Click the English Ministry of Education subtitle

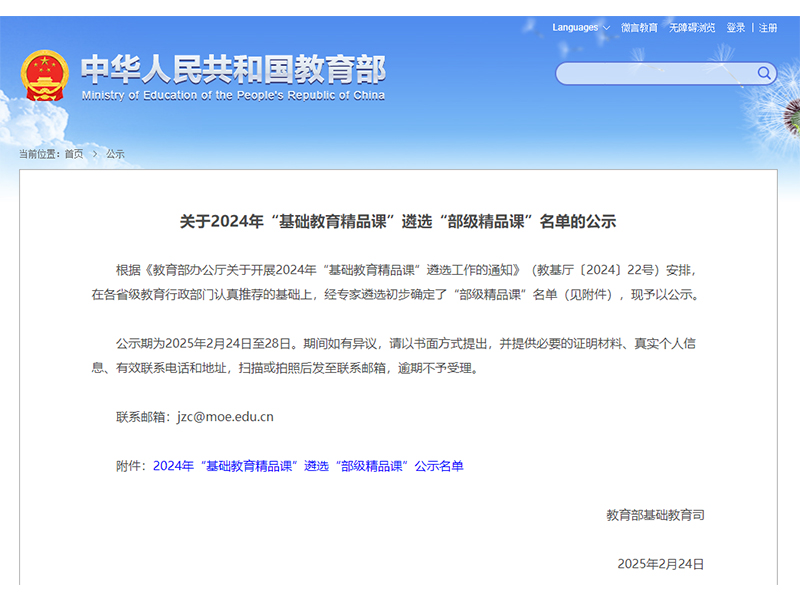(x=232, y=96)
